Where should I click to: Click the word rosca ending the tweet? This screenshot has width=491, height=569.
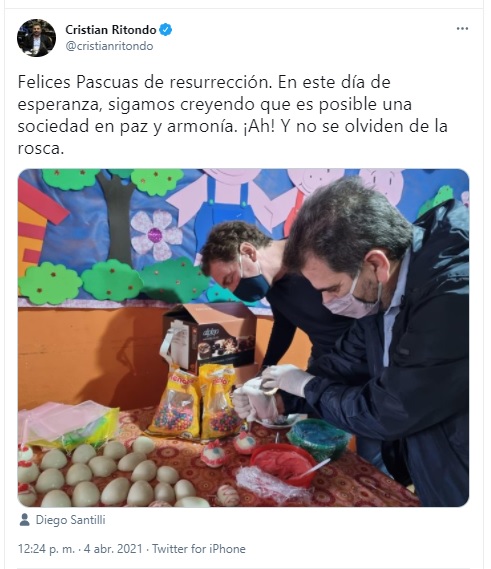39,148
